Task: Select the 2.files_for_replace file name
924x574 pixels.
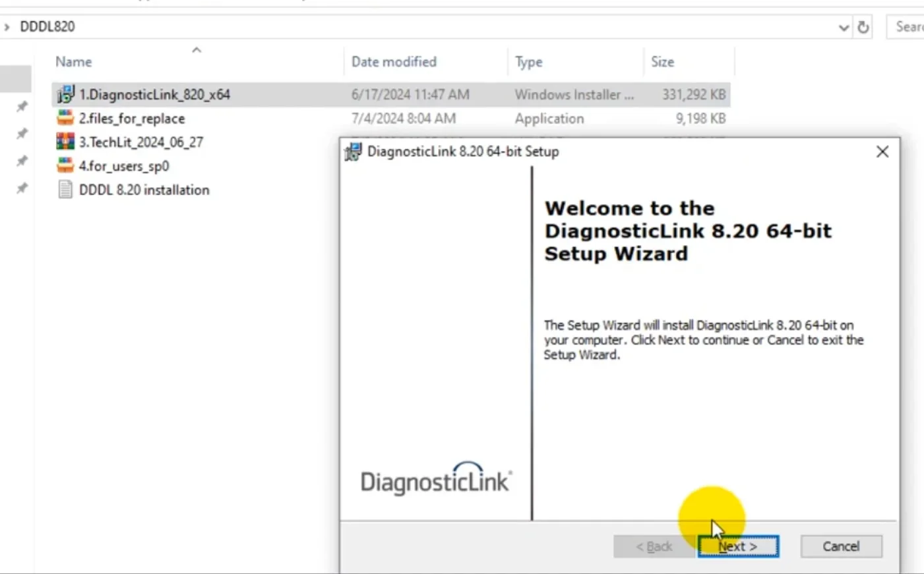Action: coord(132,119)
